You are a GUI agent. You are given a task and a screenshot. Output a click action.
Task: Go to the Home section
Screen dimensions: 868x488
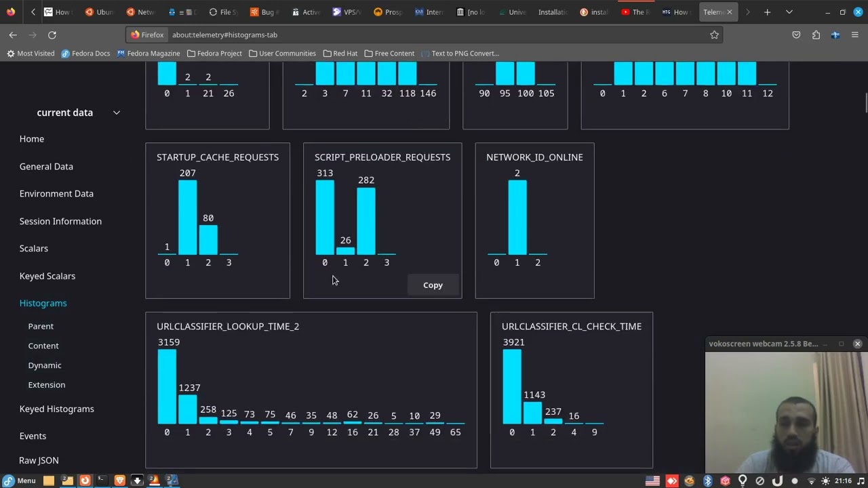tap(32, 139)
